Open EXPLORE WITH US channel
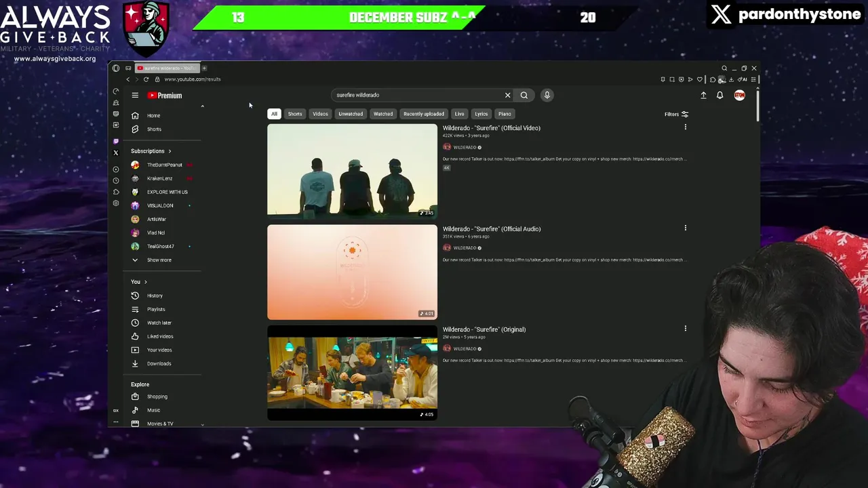This screenshot has height=488, width=868. [167, 192]
